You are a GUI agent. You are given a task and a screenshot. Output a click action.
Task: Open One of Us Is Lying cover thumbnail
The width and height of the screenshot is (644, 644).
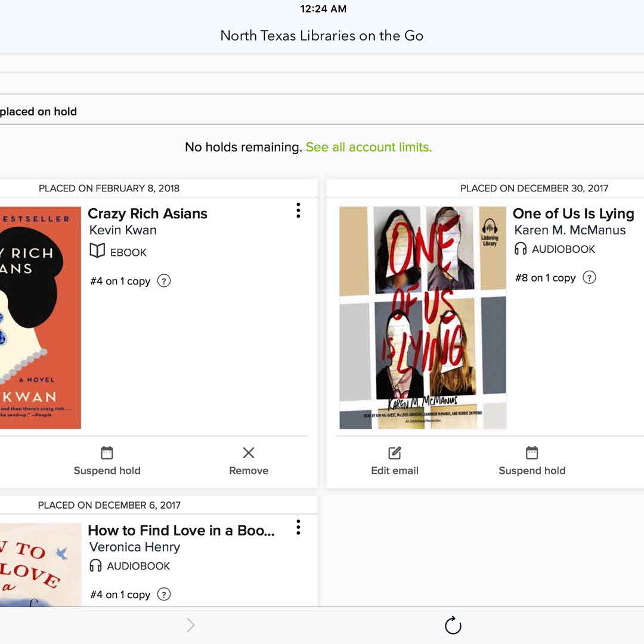click(x=423, y=318)
